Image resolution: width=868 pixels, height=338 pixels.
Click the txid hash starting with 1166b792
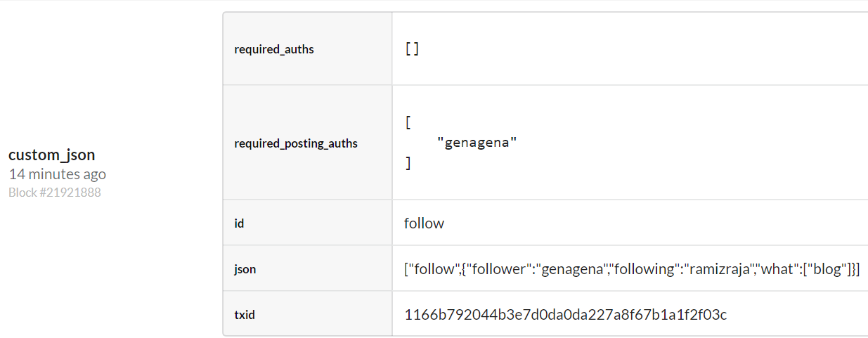(x=565, y=315)
